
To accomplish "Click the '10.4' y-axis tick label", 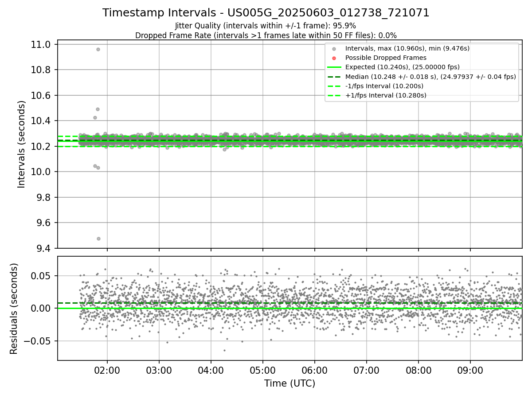I will pos(41,121).
